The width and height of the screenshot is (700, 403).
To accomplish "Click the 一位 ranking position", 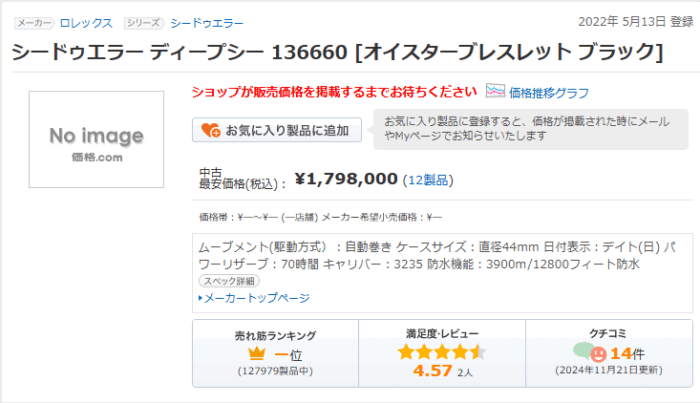I will tap(288, 353).
